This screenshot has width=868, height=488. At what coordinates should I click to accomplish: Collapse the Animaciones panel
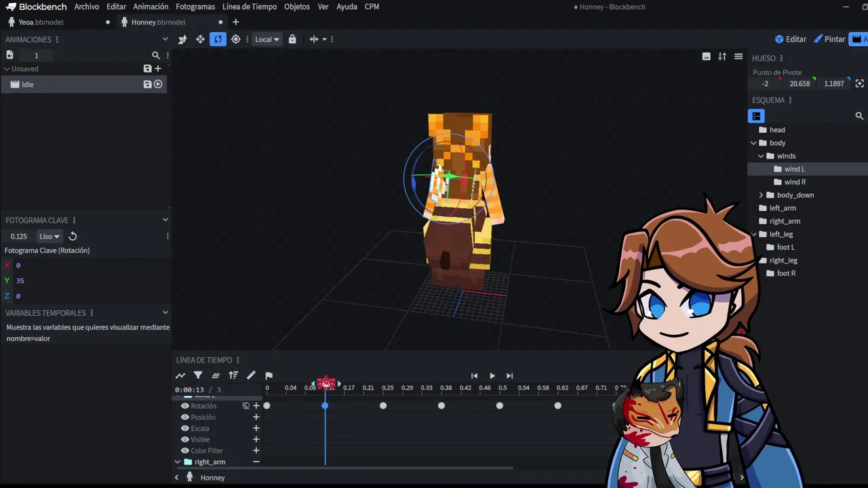[x=165, y=39]
